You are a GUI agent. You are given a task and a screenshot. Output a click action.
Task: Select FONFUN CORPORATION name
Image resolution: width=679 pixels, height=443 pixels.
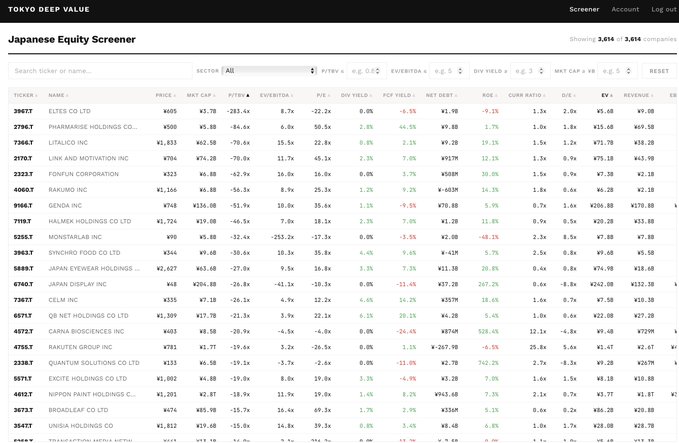coord(84,174)
